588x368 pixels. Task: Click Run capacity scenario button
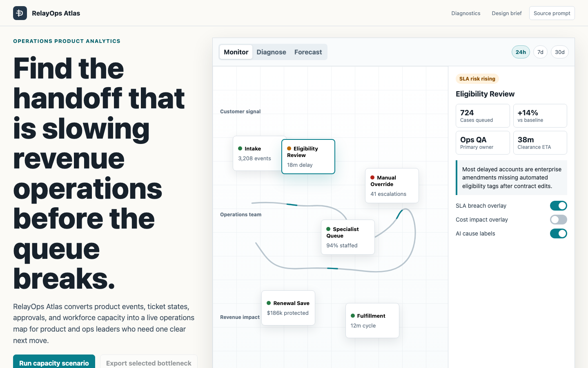(x=54, y=361)
